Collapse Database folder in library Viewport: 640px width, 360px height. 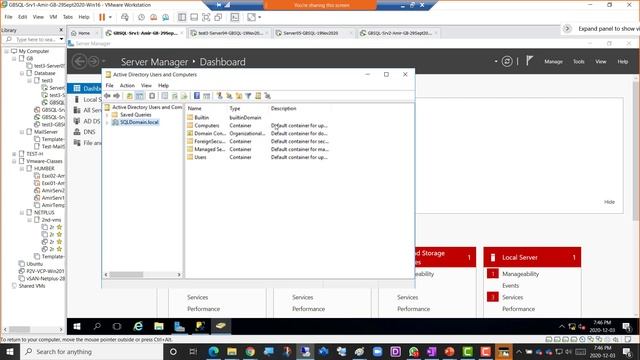(x=22, y=73)
